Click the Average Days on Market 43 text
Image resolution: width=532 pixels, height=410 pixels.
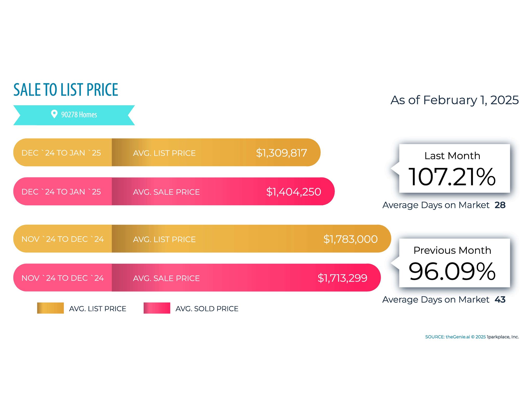pos(444,300)
